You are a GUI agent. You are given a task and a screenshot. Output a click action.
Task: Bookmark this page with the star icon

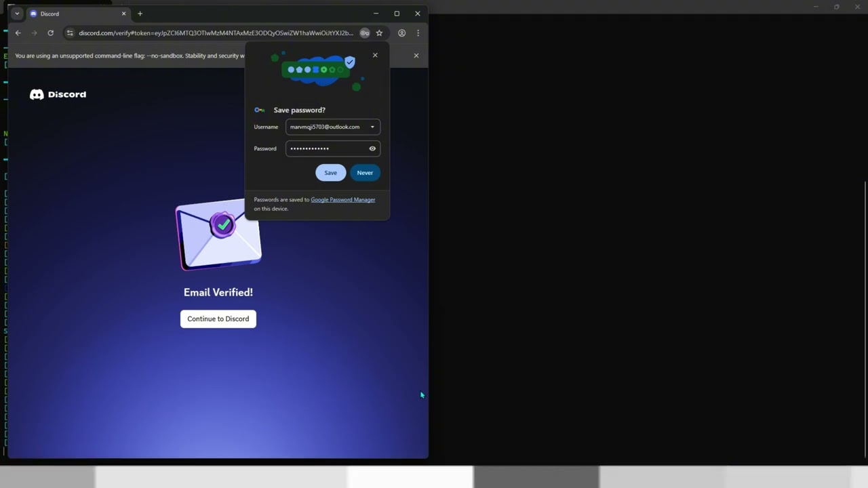pos(380,33)
